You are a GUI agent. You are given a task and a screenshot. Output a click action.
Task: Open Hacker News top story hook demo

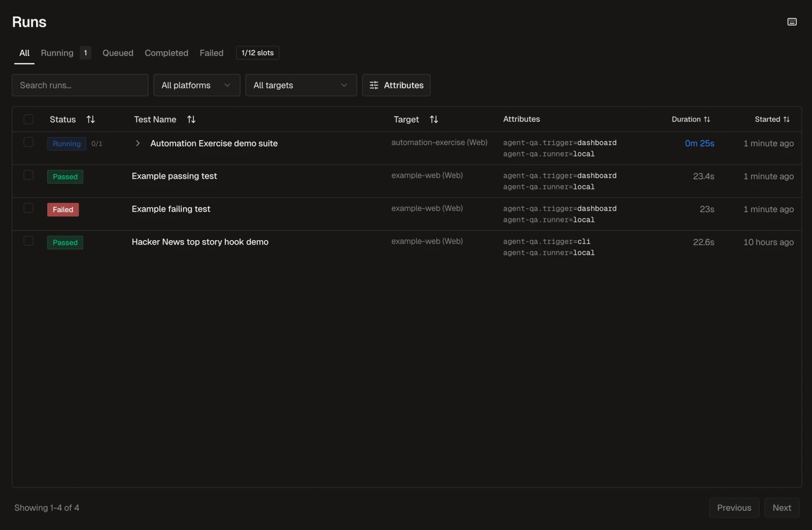(x=200, y=242)
